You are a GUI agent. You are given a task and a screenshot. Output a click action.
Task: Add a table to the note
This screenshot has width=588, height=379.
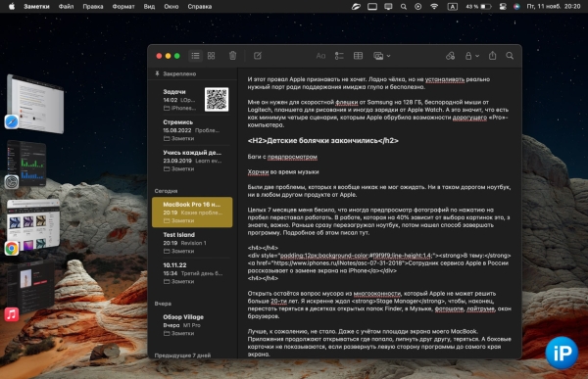pyautogui.click(x=358, y=56)
